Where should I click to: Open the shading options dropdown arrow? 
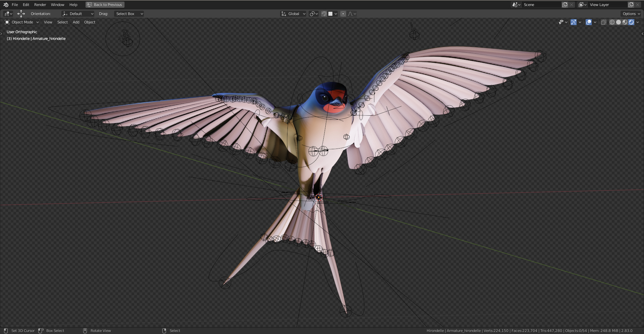(x=638, y=22)
